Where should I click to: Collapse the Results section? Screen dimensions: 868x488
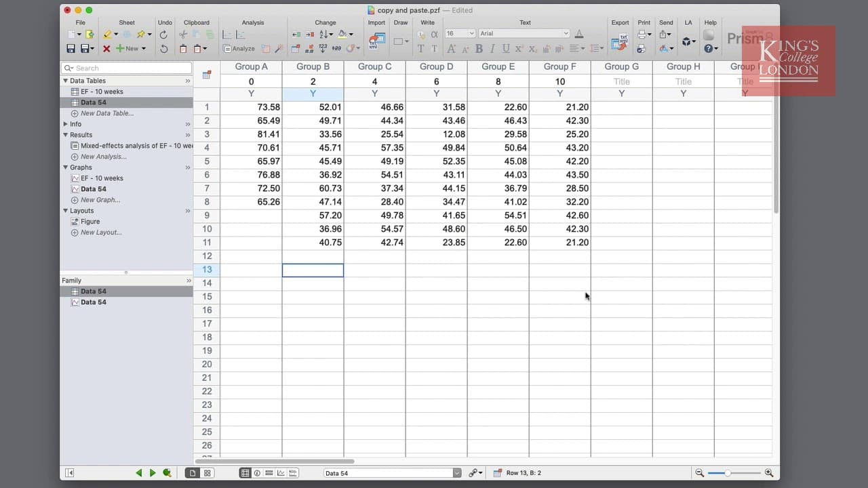click(65, 135)
